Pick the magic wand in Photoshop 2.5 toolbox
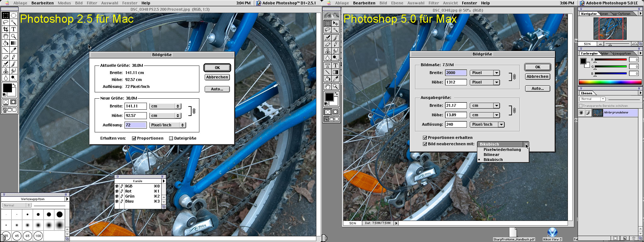Screen dimensions: 644x242 point(14,22)
